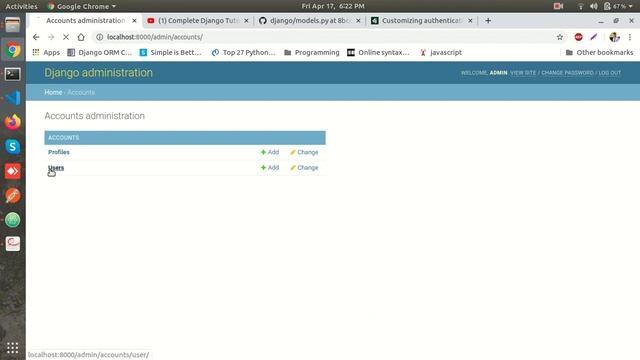Open Postman from the dock
The width and height of the screenshot is (640, 360).
13,196
